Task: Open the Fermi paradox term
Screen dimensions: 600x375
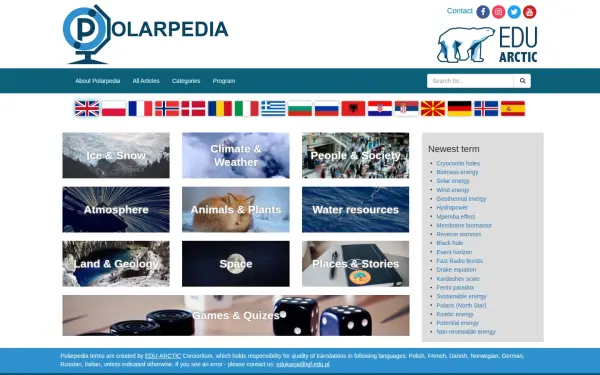Action: (x=455, y=287)
